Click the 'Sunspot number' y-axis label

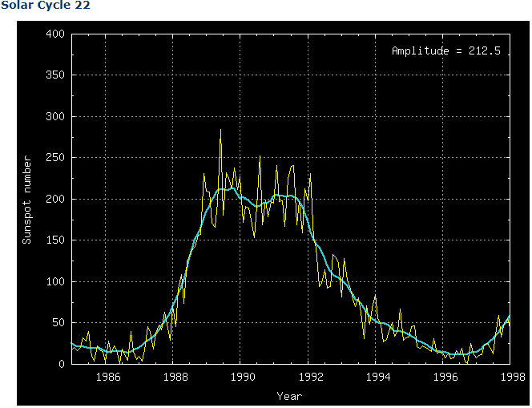(x=26, y=200)
